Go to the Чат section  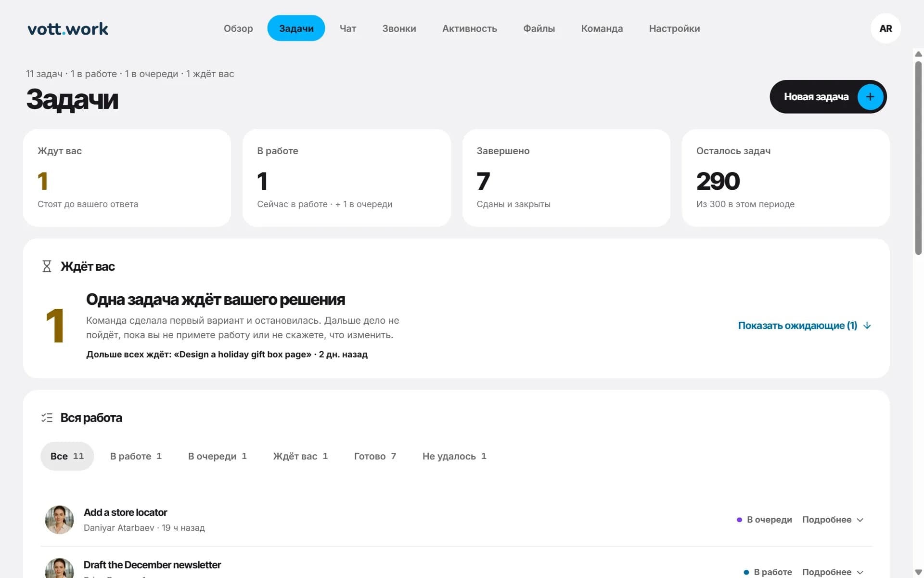click(x=348, y=28)
